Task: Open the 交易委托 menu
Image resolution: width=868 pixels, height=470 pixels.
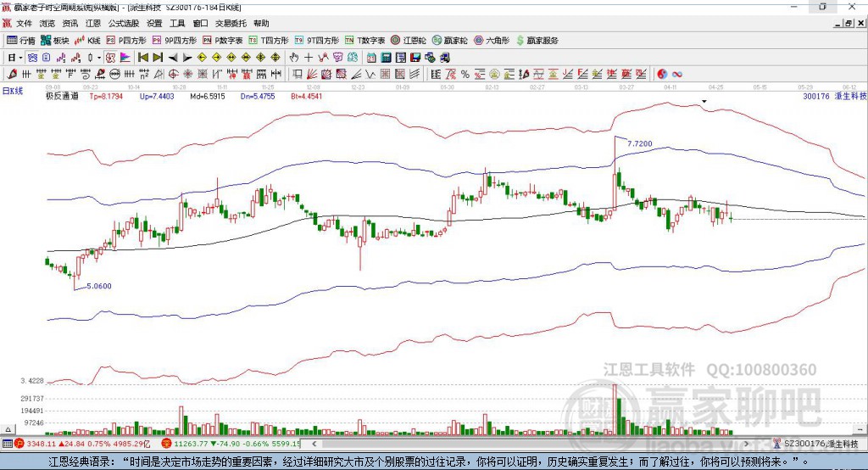Action: [x=231, y=23]
